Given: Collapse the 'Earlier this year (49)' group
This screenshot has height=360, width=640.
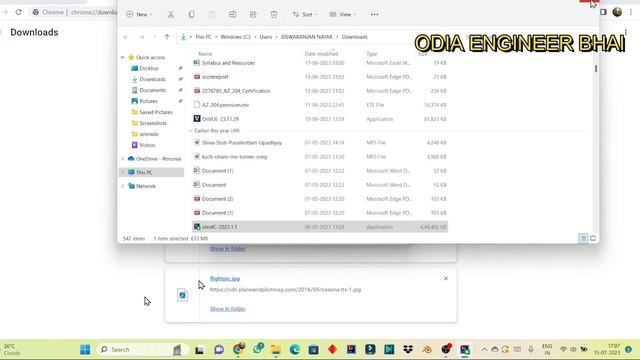Looking at the screenshot, I should pos(190,131).
